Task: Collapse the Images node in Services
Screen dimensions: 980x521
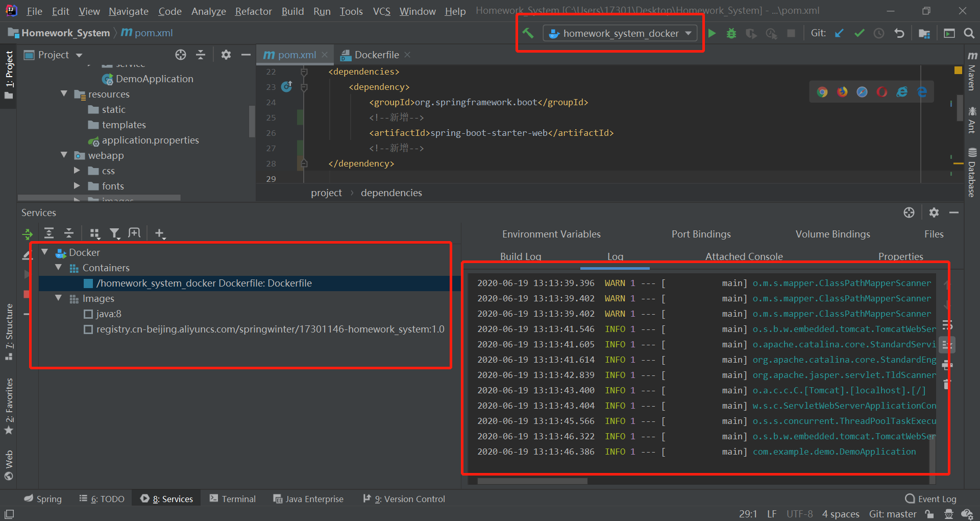Action: point(58,298)
